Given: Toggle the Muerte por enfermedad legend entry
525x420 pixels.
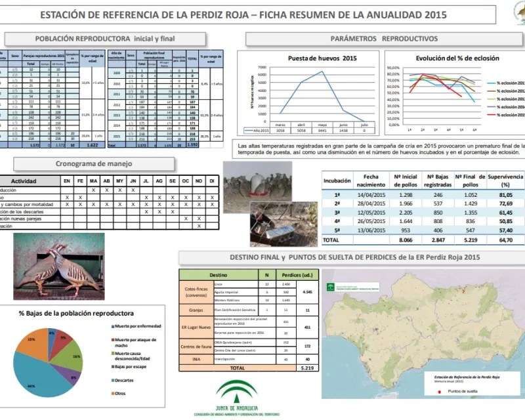Looking at the screenshot, I should click(x=114, y=325).
